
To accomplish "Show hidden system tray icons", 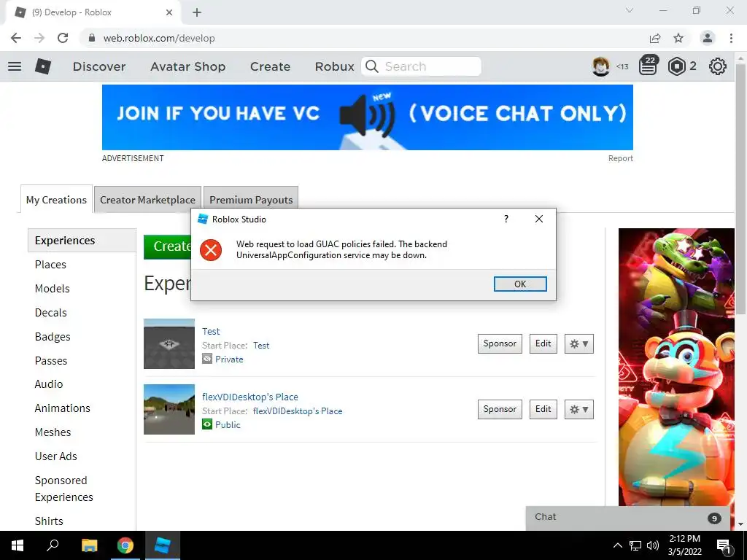I will coord(617,545).
